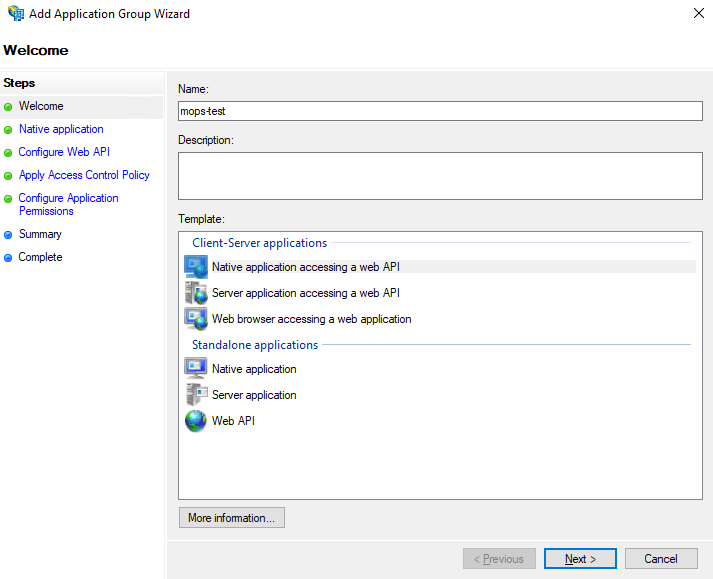Jump to Apply Access Control Policy step
This screenshot has width=713, height=579.
[84, 175]
